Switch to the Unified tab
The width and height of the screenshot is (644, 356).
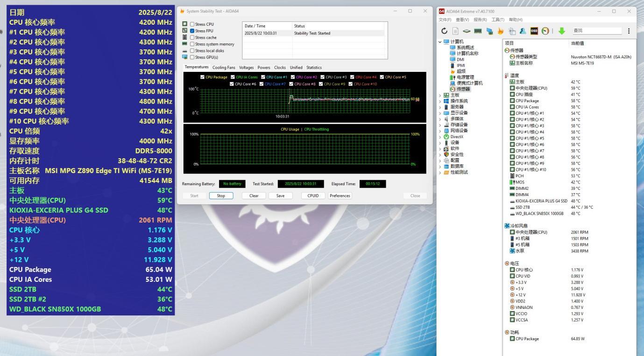click(296, 68)
